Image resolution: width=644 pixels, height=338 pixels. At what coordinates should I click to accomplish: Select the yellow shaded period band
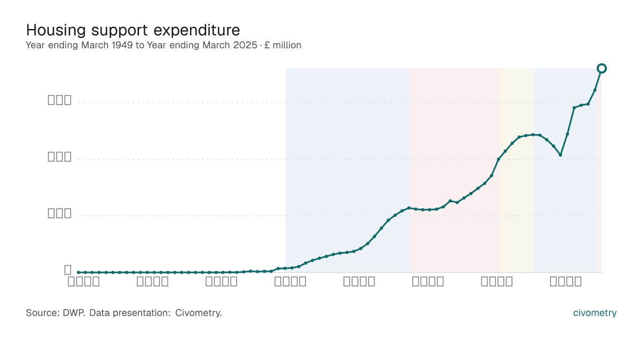pyautogui.click(x=516, y=170)
